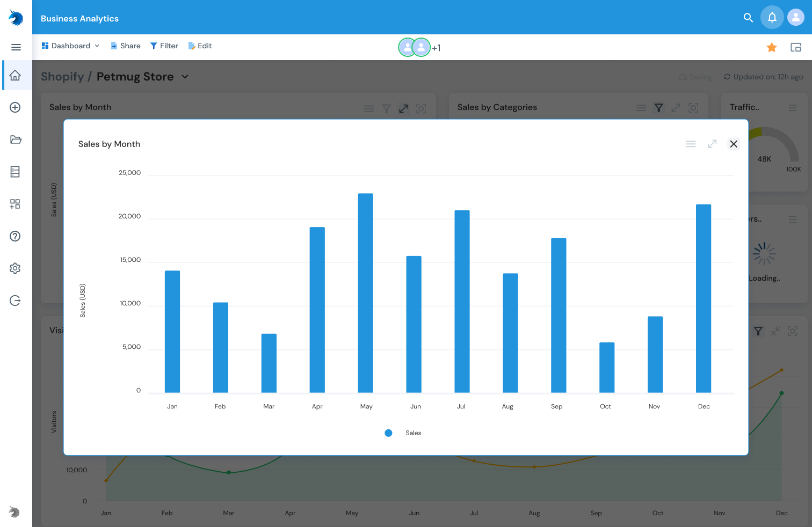Click the Jul bar in popup chart
812x527 pixels.
point(462,302)
